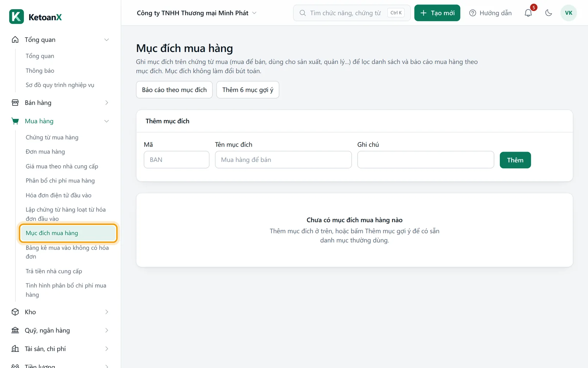Viewport: 588px width, 368px height.
Task: Focus the Mã input field
Action: (176, 160)
